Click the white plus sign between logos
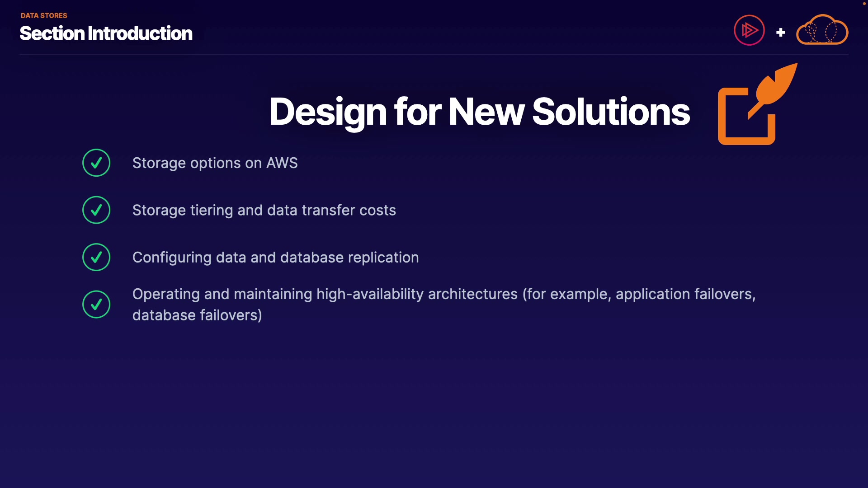Screen dimensions: 868x488 780,33
